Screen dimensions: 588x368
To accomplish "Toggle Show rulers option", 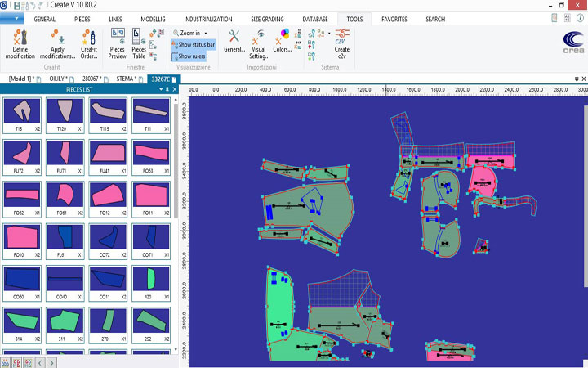I will tap(192, 56).
